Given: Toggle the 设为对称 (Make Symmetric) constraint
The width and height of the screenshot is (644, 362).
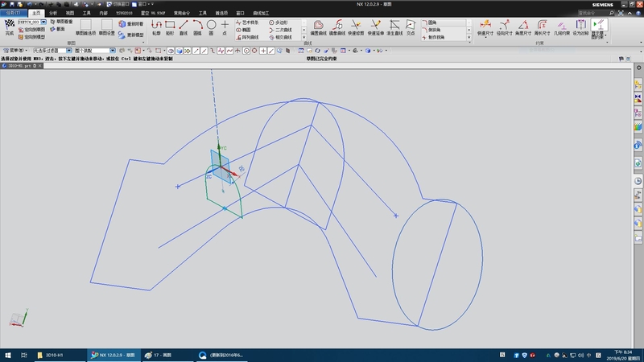Looking at the screenshot, I should tap(581, 26).
